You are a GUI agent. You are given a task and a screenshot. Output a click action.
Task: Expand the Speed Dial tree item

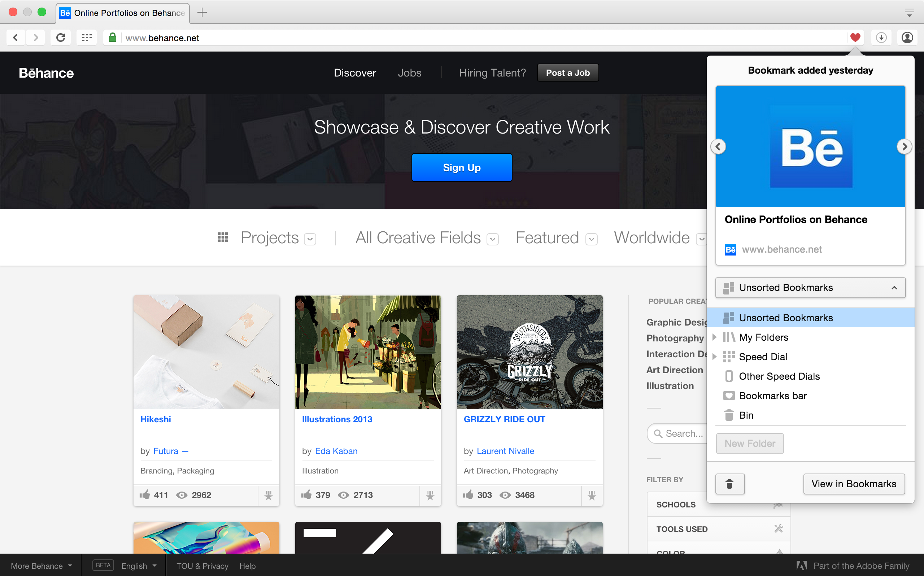(x=715, y=357)
